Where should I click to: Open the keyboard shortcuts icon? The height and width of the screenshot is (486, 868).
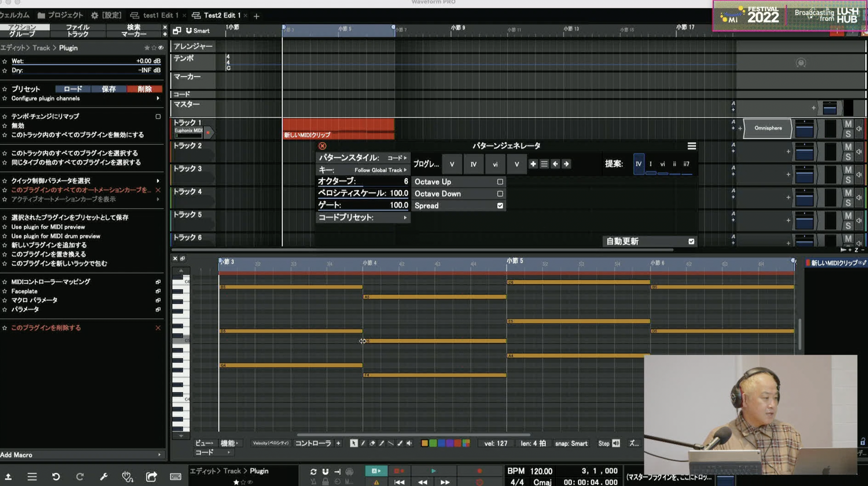(x=175, y=477)
